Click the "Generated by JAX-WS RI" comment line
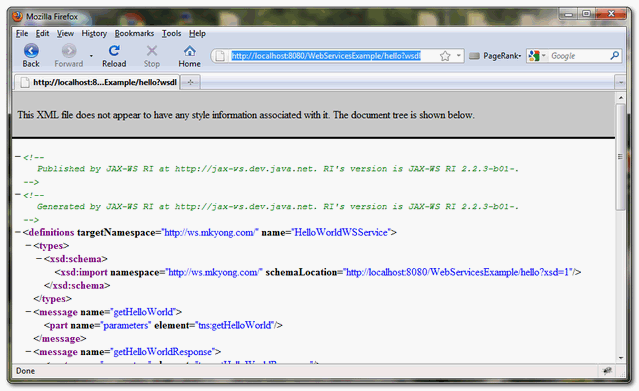This screenshot has height=391, width=639. tap(278, 207)
